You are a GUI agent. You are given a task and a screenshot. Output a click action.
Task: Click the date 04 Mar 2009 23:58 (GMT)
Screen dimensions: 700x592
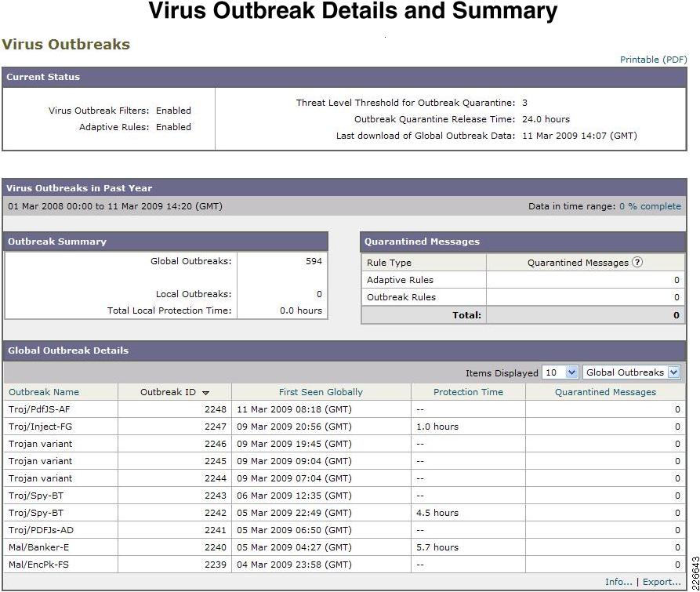[294, 565]
